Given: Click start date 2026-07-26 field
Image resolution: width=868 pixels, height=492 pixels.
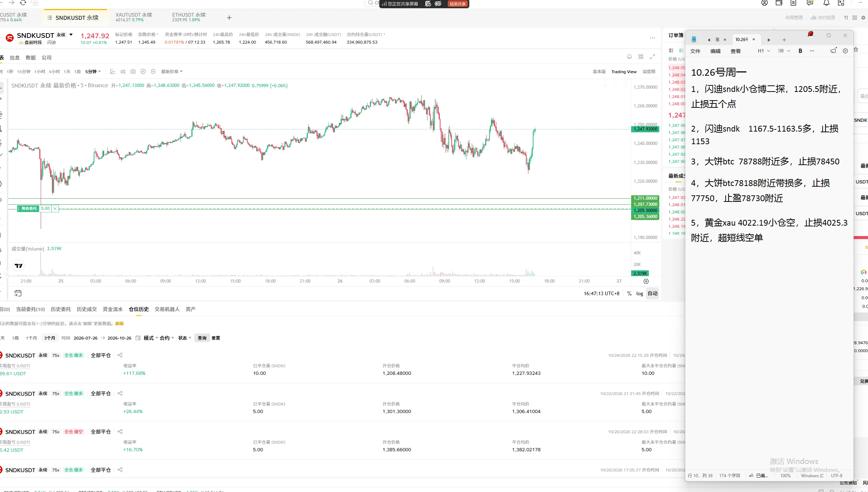Looking at the screenshot, I should click(85, 338).
